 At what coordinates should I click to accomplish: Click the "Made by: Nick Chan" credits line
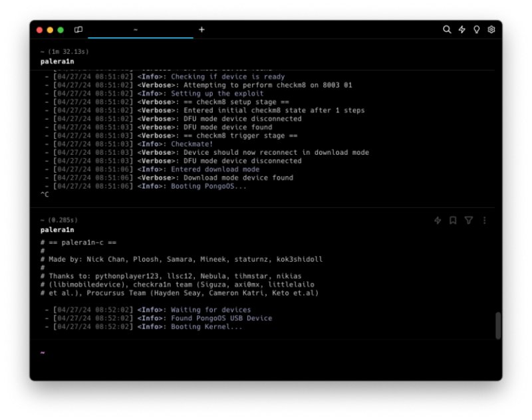click(182, 259)
